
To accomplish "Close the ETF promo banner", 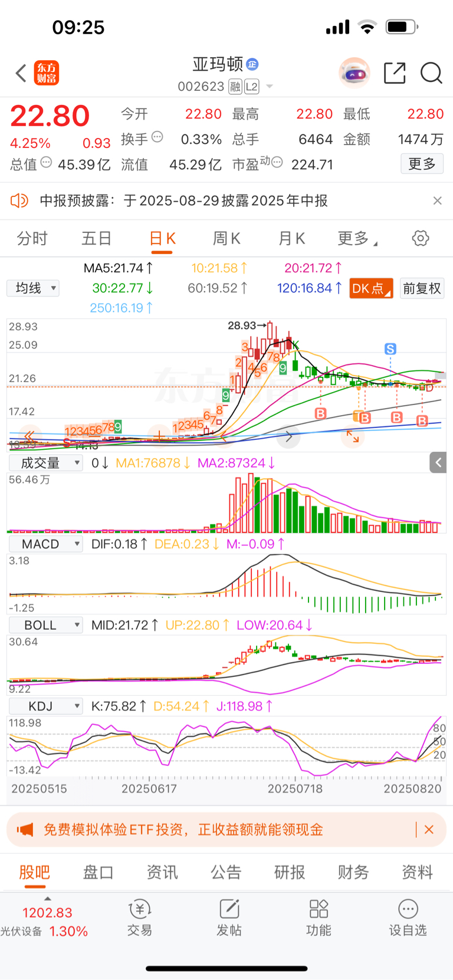I will (x=429, y=830).
